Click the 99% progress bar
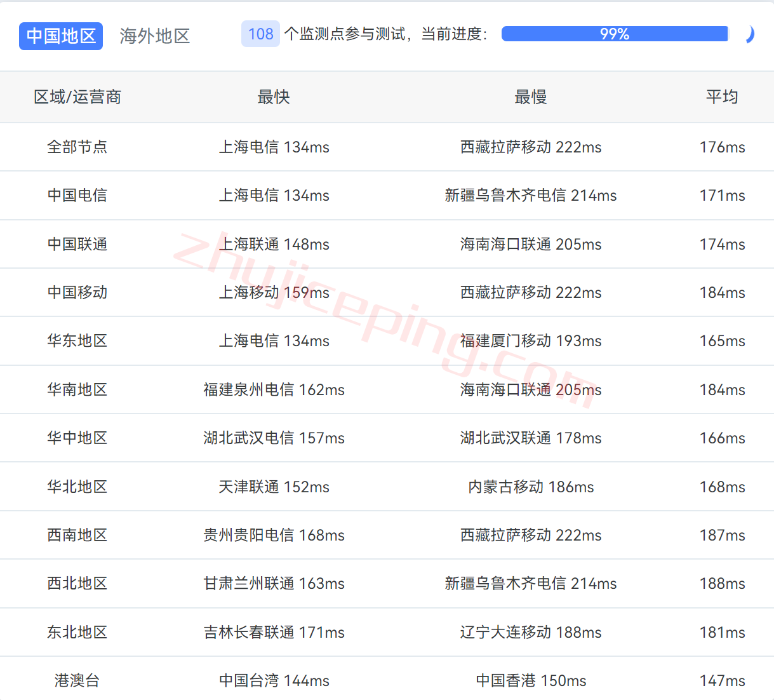The width and height of the screenshot is (774, 700). (x=615, y=34)
